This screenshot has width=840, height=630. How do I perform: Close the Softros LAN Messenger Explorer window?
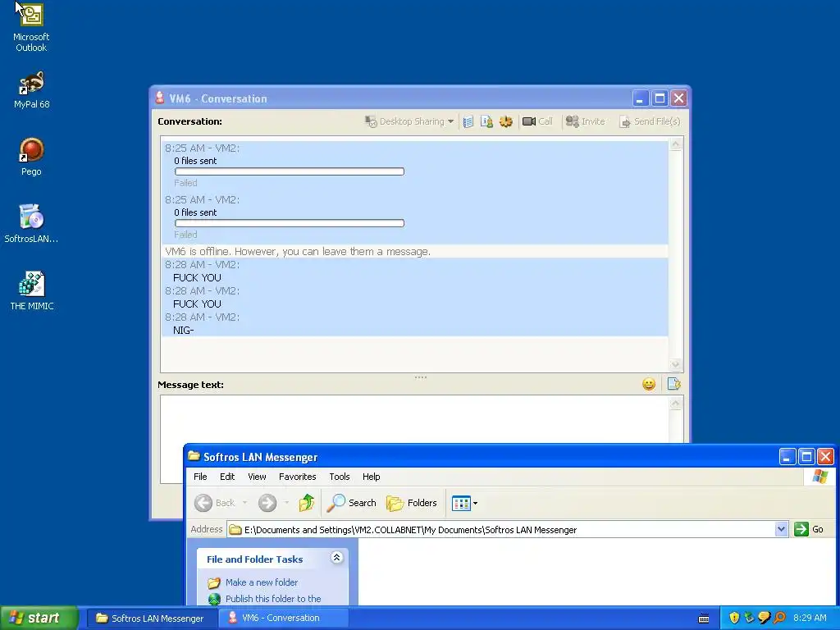click(x=825, y=457)
